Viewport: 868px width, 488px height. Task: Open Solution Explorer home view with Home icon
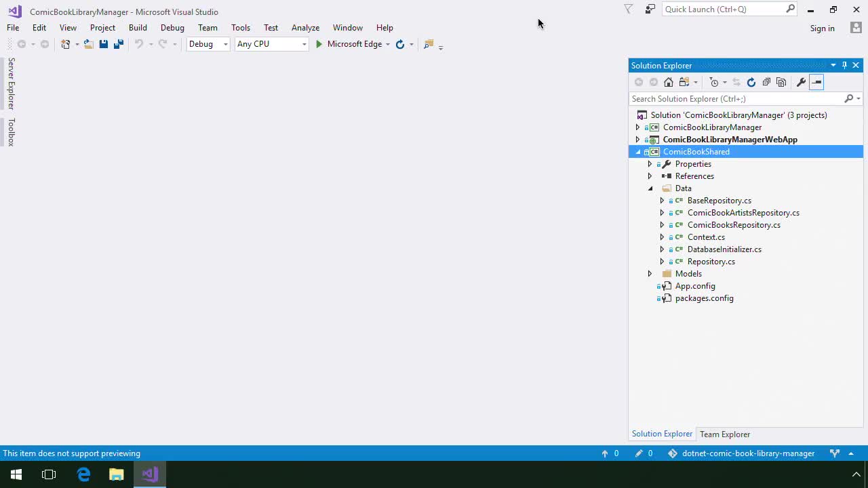[668, 82]
